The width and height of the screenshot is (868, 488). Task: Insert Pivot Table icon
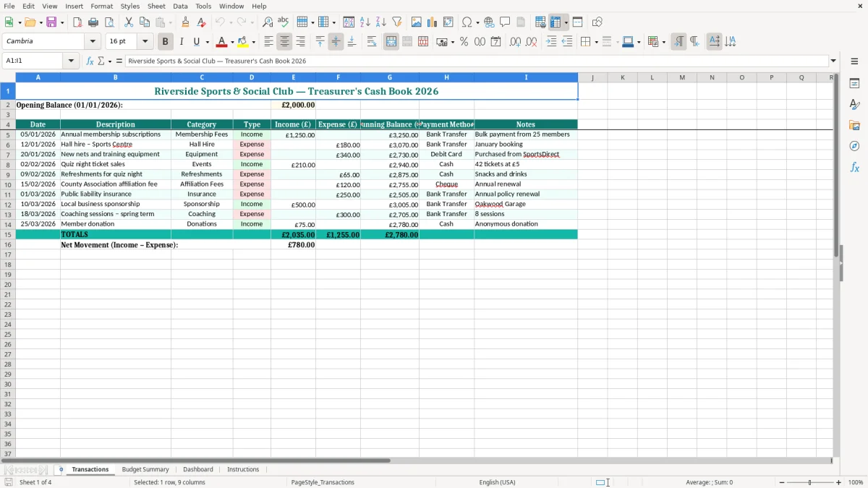coord(448,22)
